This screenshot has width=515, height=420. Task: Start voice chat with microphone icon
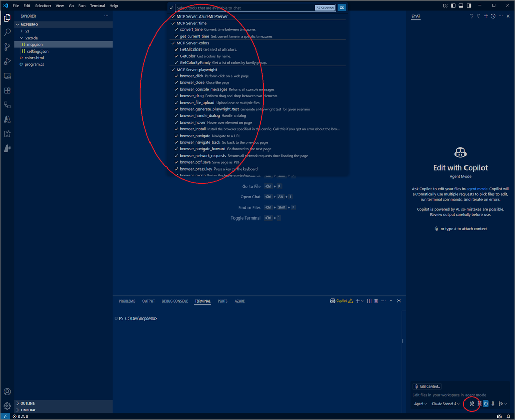pyautogui.click(x=493, y=404)
